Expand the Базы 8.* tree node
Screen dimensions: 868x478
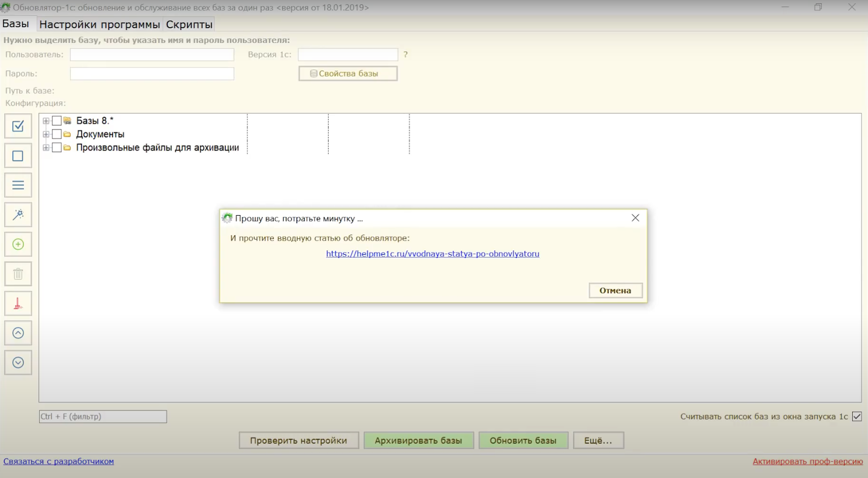46,121
